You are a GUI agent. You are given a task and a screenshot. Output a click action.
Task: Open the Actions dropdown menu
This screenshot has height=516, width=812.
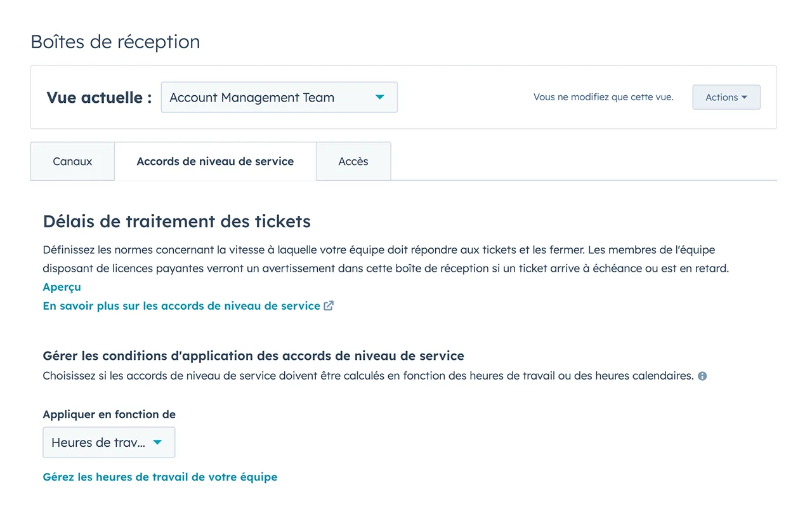tap(726, 98)
